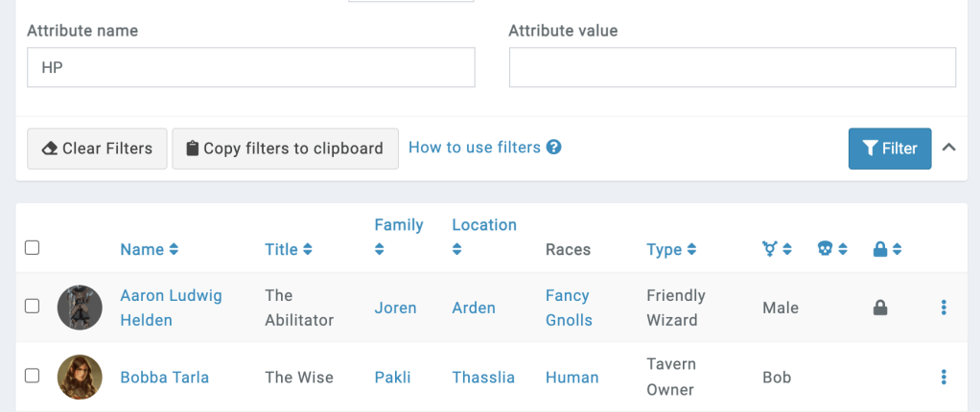Click the question mark help icon

553,148
